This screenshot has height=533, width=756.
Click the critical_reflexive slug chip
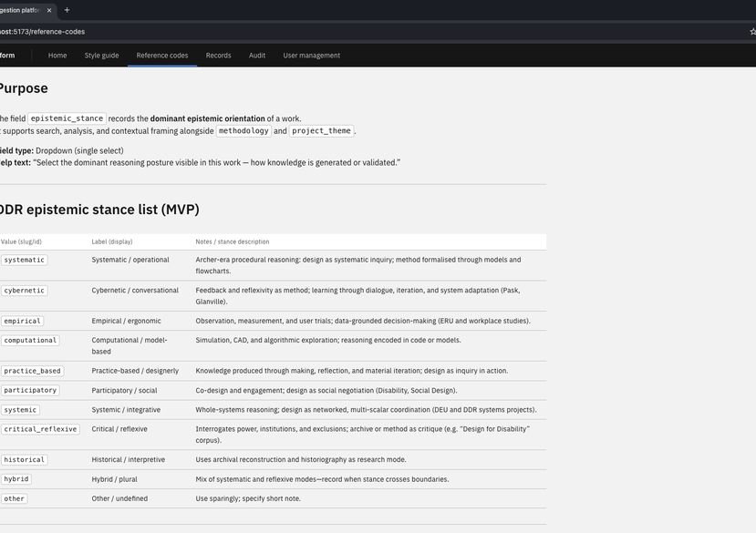coord(41,428)
